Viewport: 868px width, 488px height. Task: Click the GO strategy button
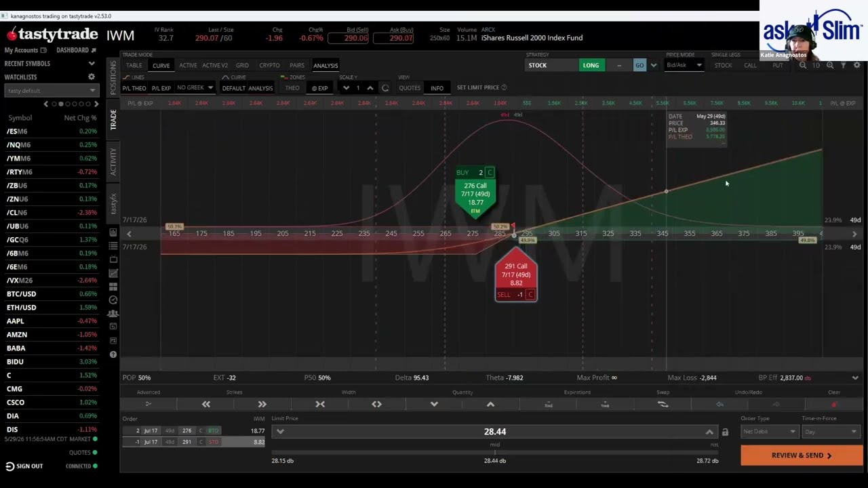639,65
